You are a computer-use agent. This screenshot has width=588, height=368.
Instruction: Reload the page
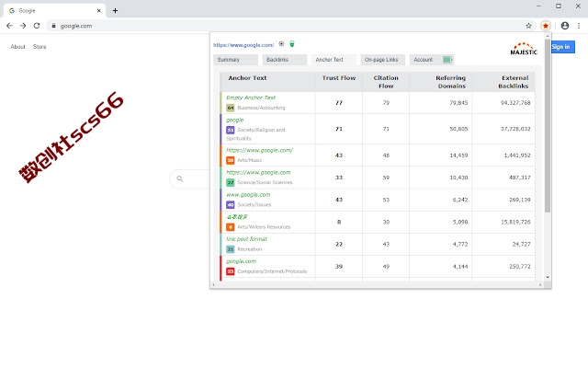pyautogui.click(x=37, y=26)
